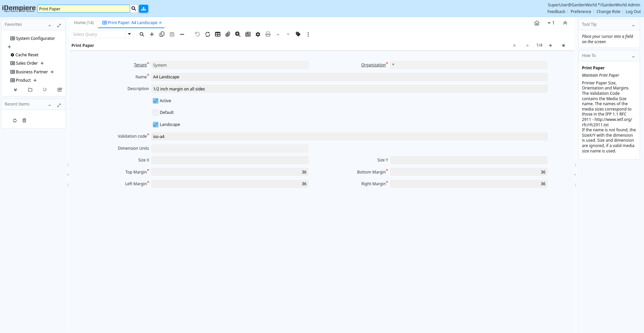The height and width of the screenshot is (333, 644).
Task: Open the Sales Order favorite
Action: [27, 63]
